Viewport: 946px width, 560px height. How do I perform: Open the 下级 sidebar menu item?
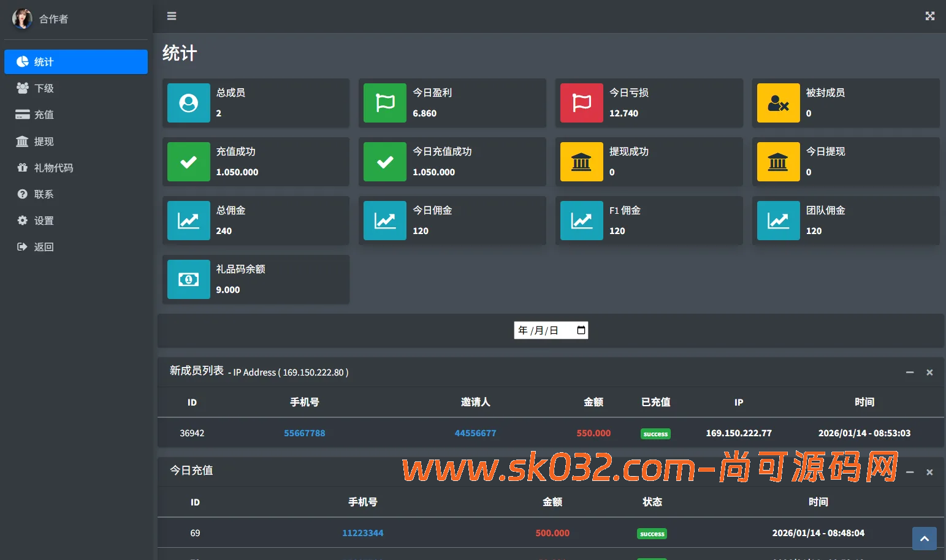[44, 88]
